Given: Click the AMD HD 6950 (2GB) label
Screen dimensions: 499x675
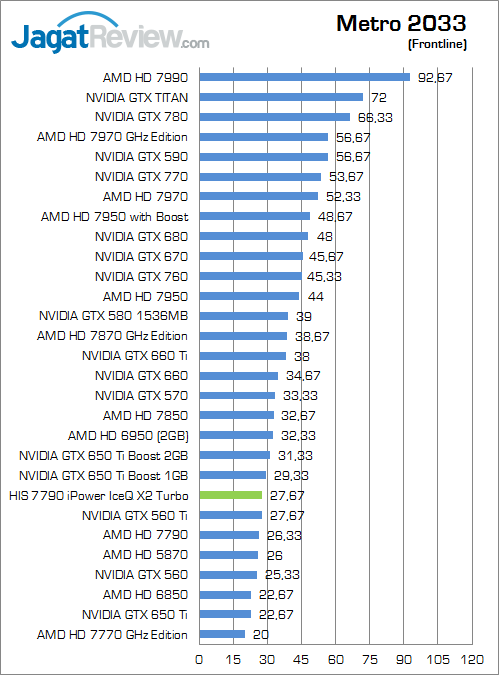Looking at the screenshot, I should (128, 436).
